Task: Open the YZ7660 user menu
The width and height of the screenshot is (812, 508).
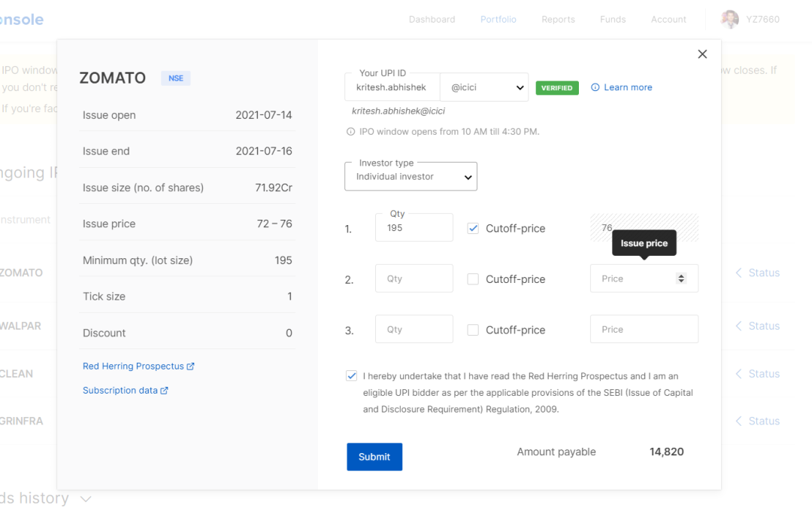Action: click(x=763, y=19)
